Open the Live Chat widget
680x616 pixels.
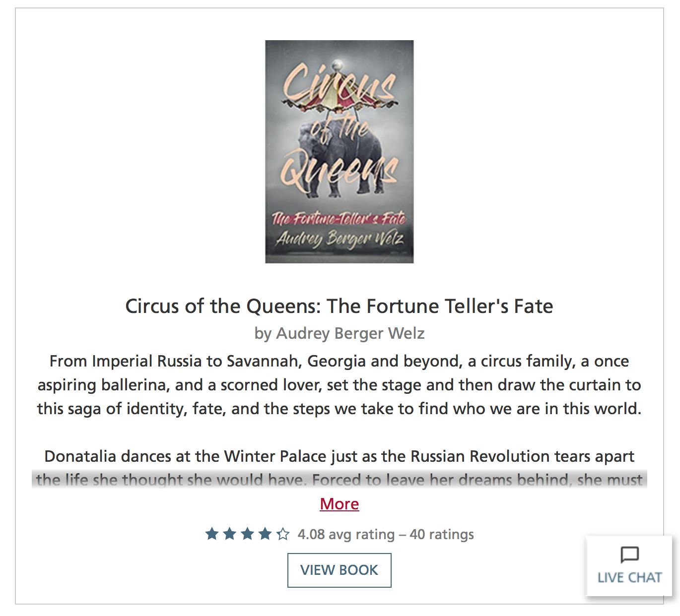tap(629, 566)
